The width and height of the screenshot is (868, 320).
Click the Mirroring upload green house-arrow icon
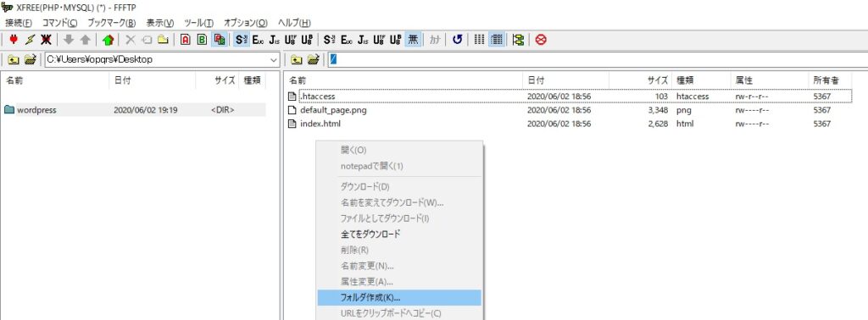(108, 40)
